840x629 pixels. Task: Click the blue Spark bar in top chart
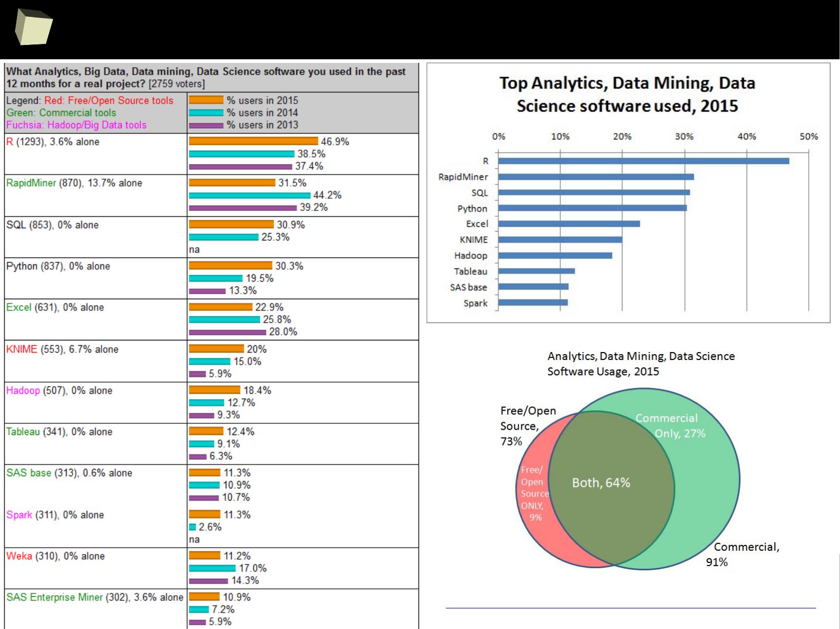(x=533, y=302)
